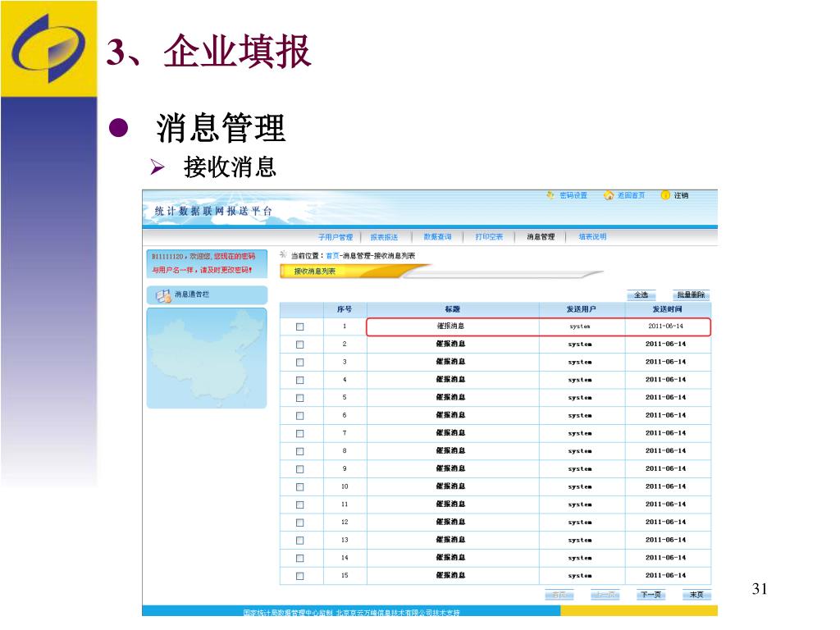840x630 pixels.
Task: Click the 注销 logout link
Action: (681, 195)
